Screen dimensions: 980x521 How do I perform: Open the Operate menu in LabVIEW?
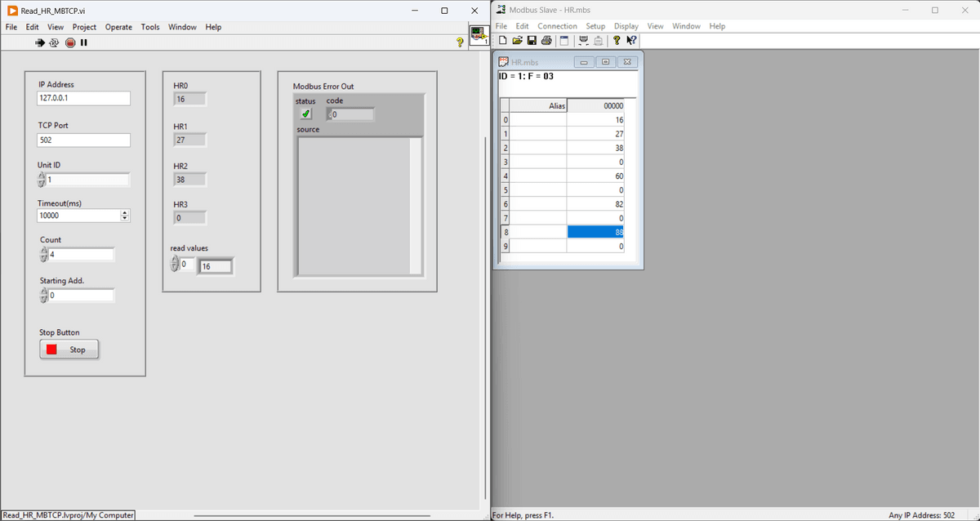point(118,27)
